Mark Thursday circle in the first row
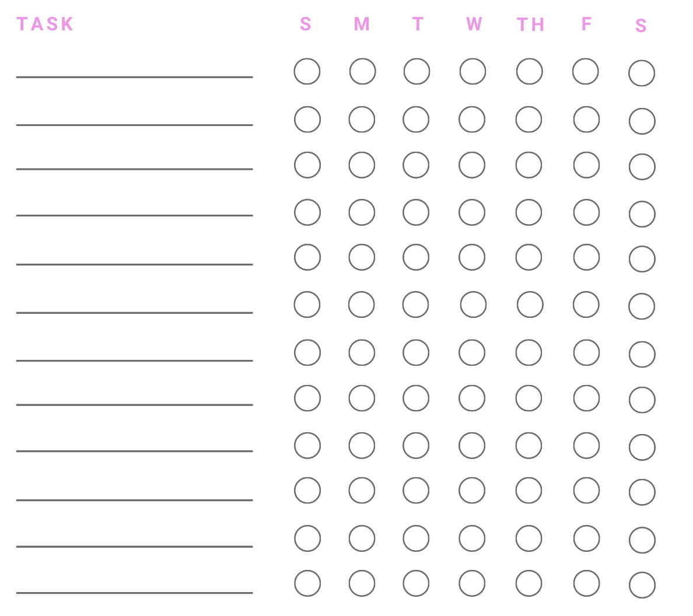693x616 pixels. pyautogui.click(x=529, y=72)
